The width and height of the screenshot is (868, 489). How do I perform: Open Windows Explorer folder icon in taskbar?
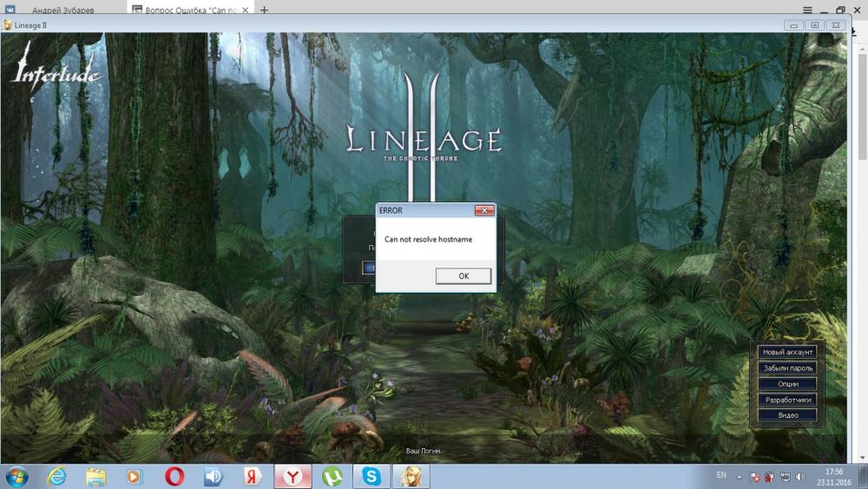coord(95,476)
